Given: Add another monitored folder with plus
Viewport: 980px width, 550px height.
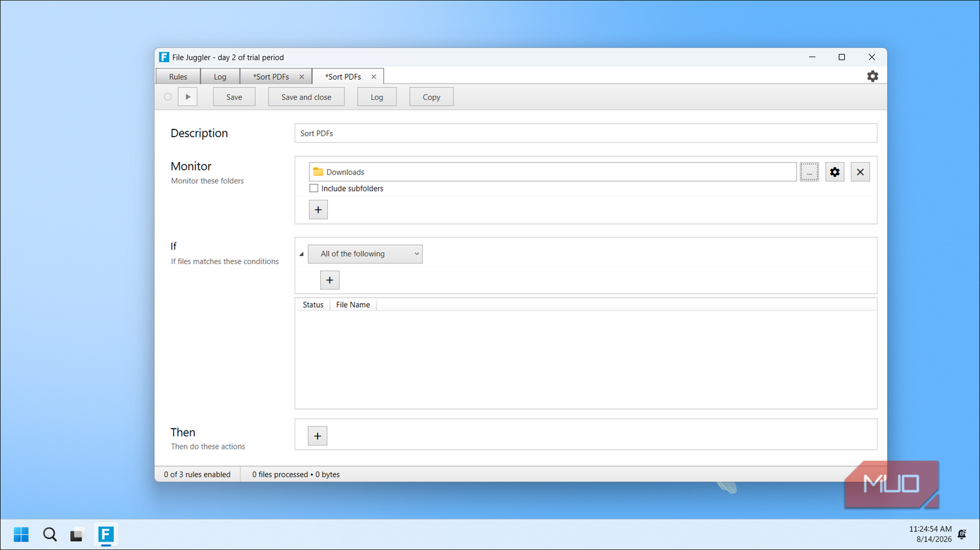Looking at the screenshot, I should click(318, 210).
